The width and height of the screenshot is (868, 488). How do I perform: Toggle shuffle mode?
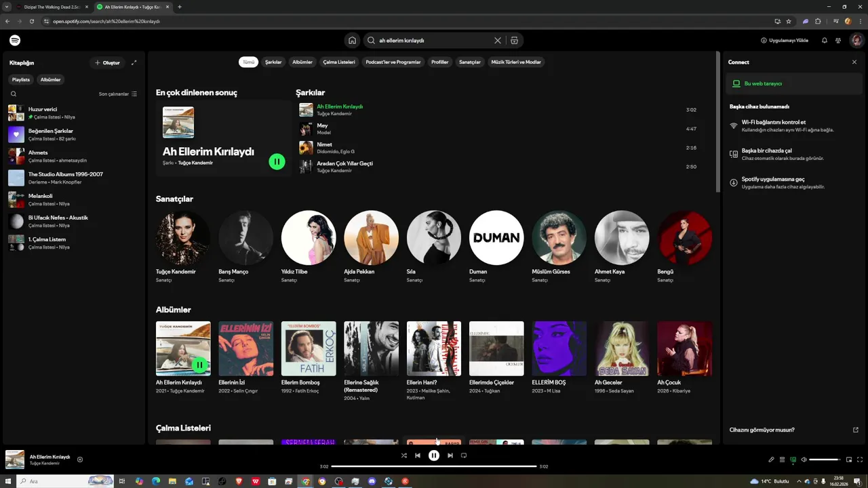[x=403, y=455]
